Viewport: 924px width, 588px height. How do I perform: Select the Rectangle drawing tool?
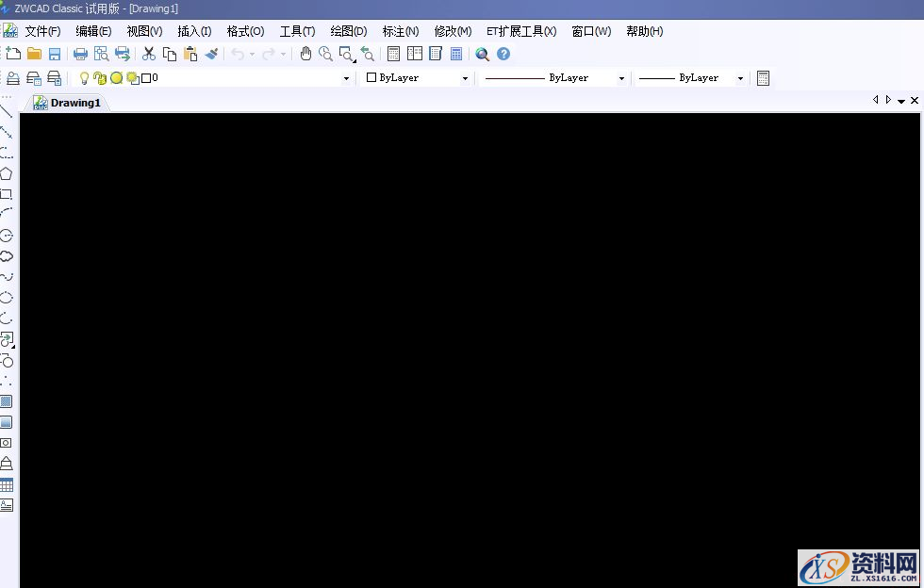(x=7, y=194)
